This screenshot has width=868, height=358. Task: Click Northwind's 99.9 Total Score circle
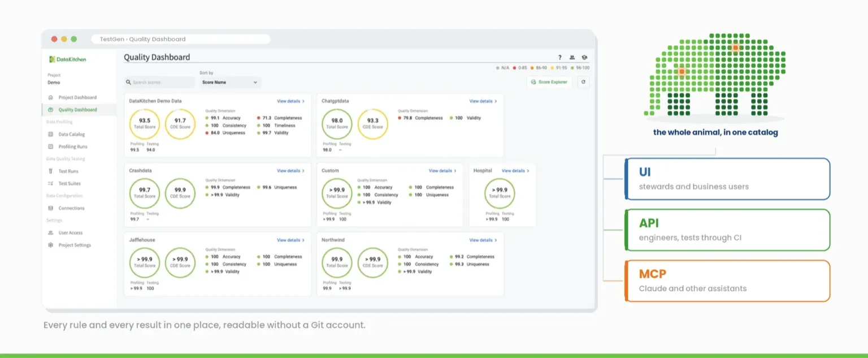pyautogui.click(x=337, y=263)
